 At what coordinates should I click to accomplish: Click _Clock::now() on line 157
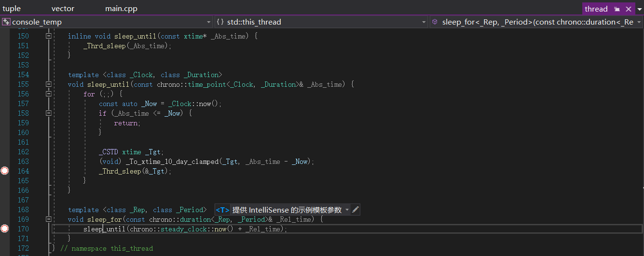coord(194,104)
